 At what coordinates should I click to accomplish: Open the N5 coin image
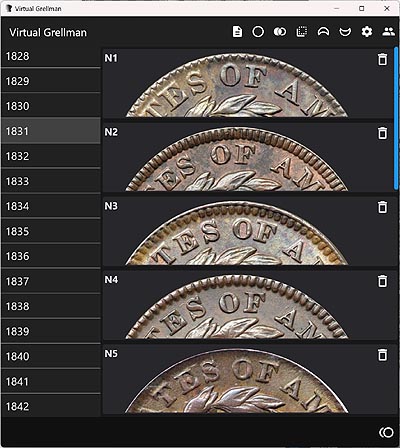[x=237, y=381]
